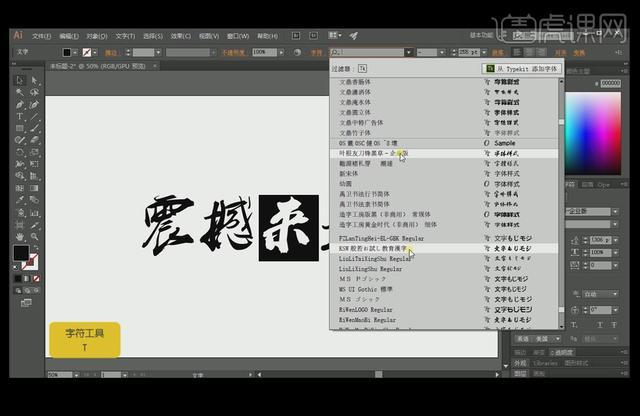Image resolution: width=640 pixels, height=416 pixels.
Task: Open the font size dropdown
Action: (485, 52)
